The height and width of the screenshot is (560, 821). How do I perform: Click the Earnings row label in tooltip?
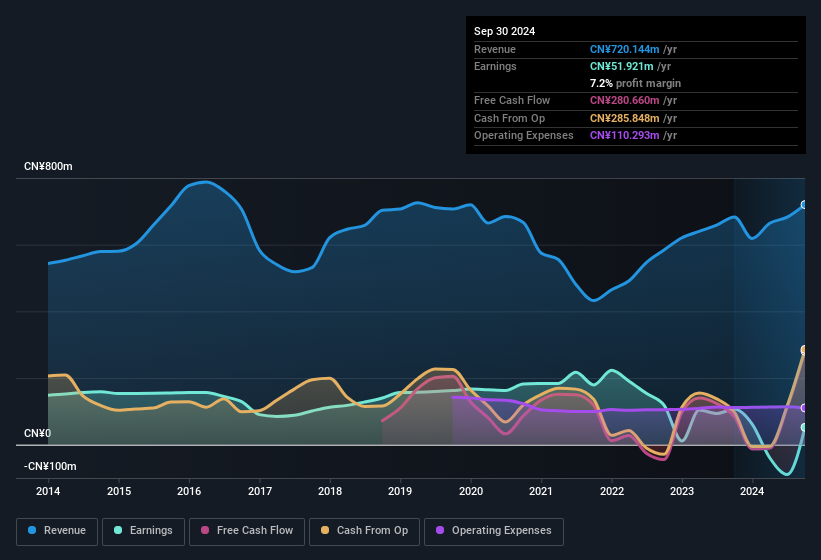(x=495, y=66)
